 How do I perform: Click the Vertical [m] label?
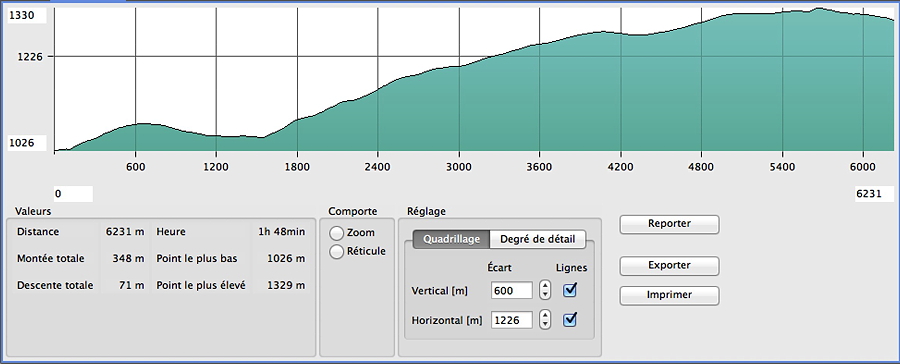coord(440,291)
